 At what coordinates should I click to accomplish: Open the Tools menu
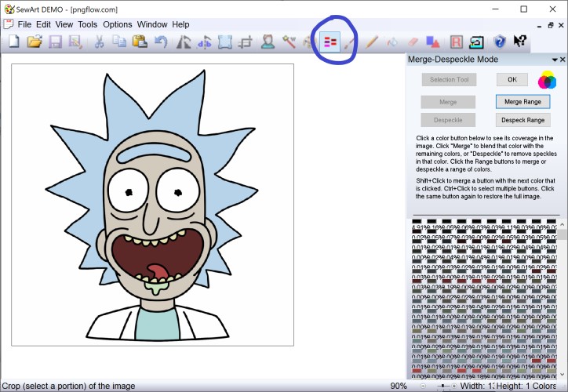(x=88, y=24)
